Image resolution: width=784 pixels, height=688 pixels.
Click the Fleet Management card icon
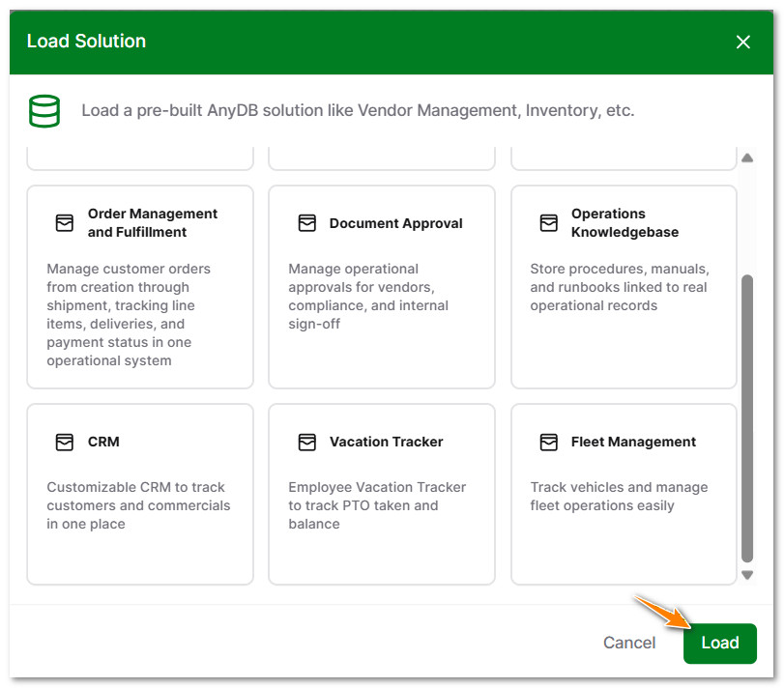point(547,442)
